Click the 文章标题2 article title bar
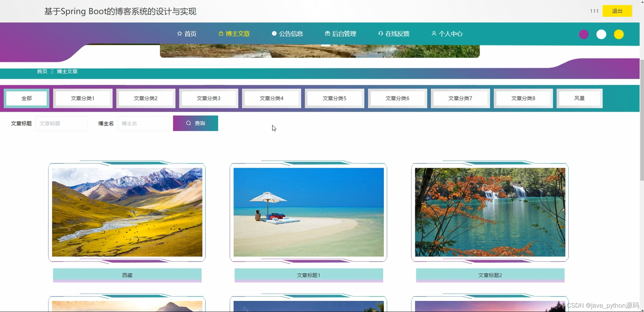This screenshot has width=644, height=312. (490, 275)
